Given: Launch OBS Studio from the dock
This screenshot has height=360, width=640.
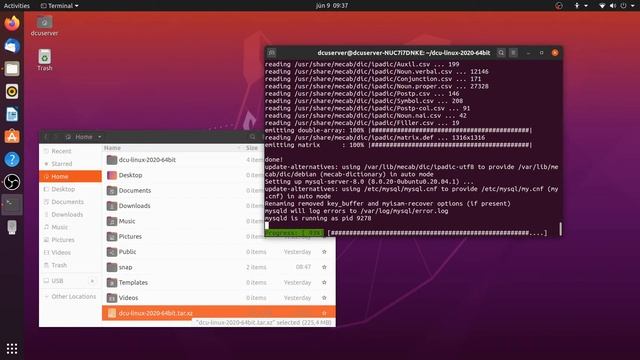Looking at the screenshot, I should [12, 182].
